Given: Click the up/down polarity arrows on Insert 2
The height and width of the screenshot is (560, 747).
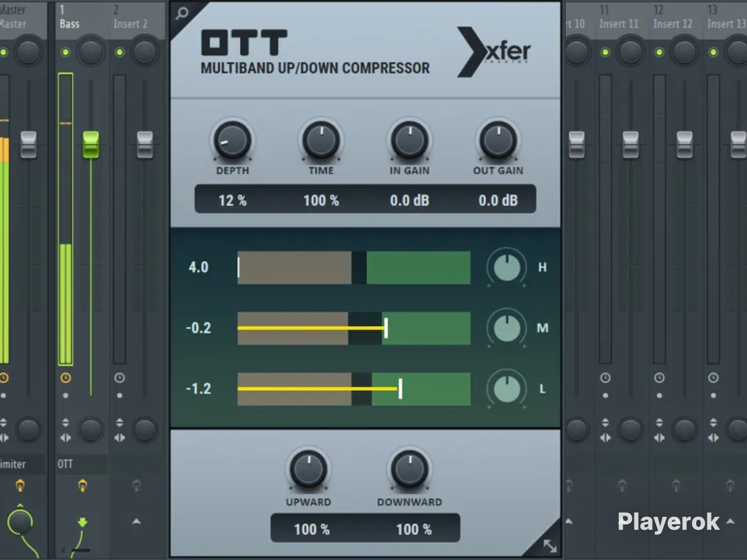Looking at the screenshot, I should 120,422.
